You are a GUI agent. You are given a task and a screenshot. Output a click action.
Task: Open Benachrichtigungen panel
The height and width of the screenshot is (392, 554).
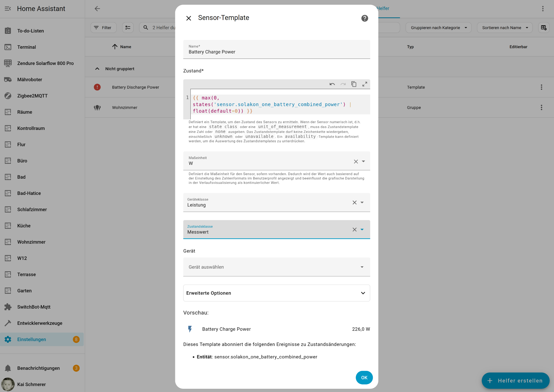38,368
